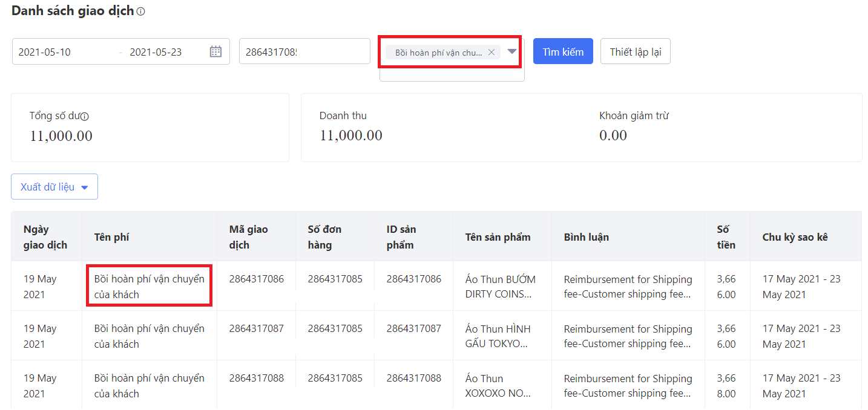Open the date range calendar icon
Viewport: 868px width, 410px height.
click(215, 51)
